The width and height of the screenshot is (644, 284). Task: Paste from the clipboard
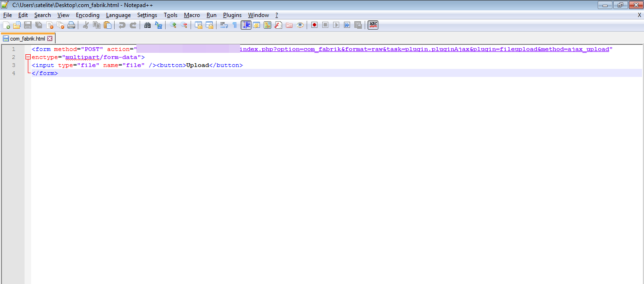[107, 25]
